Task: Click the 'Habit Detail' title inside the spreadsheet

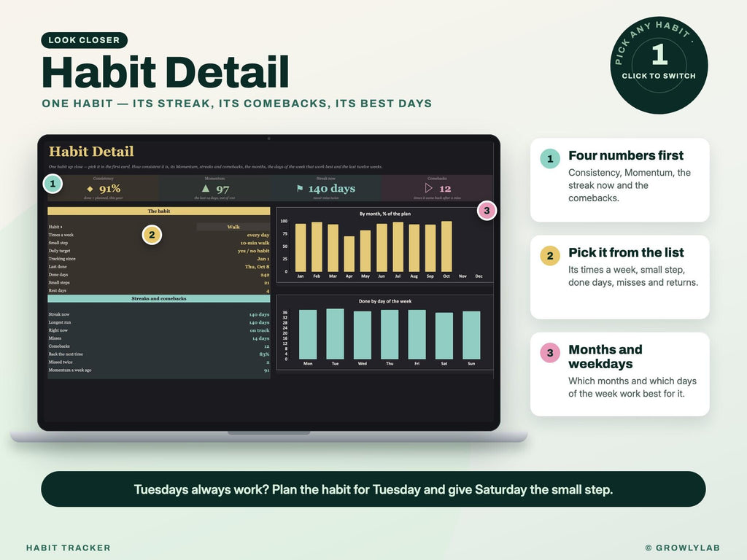Action: coord(91,152)
